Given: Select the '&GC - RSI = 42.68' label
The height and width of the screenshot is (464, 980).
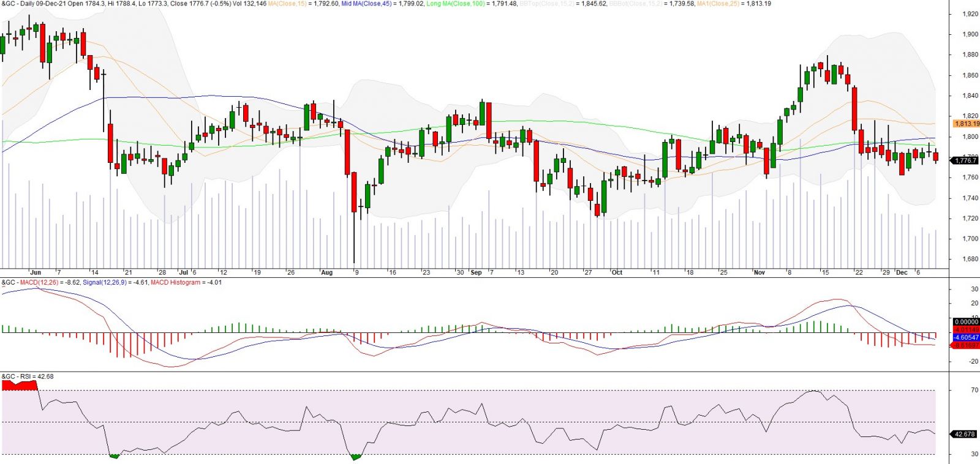Looking at the screenshot, I should [x=28, y=377].
